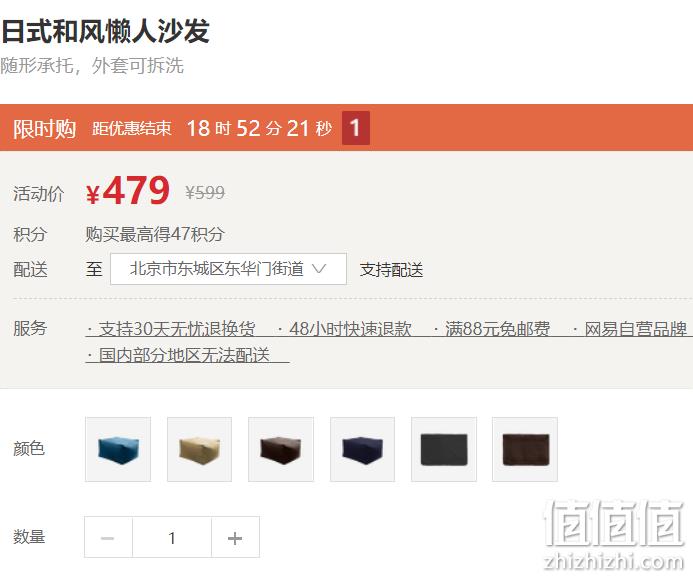The width and height of the screenshot is (693, 579).
Task: Increase quantity with the plus button
Action: [235, 537]
